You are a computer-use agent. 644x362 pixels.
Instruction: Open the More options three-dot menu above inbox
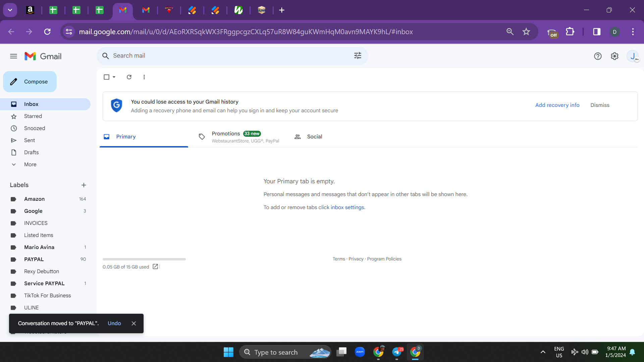[144, 77]
